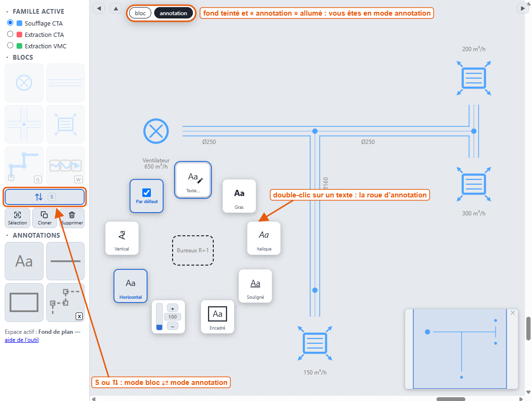Click the Sélection tool
The height and width of the screenshot is (401, 532).
(x=17, y=218)
